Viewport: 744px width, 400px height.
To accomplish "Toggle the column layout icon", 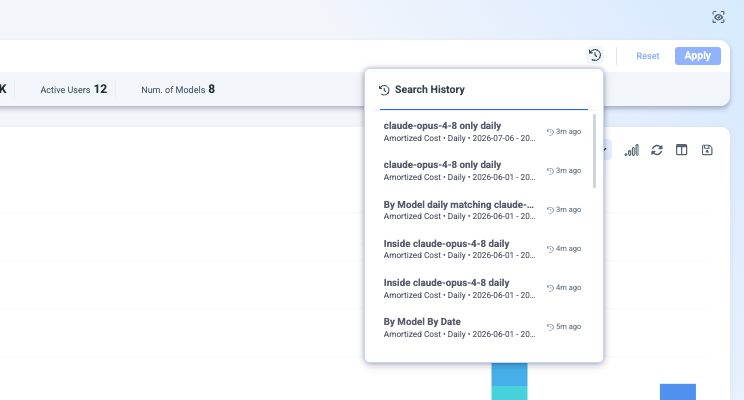I will [681, 150].
